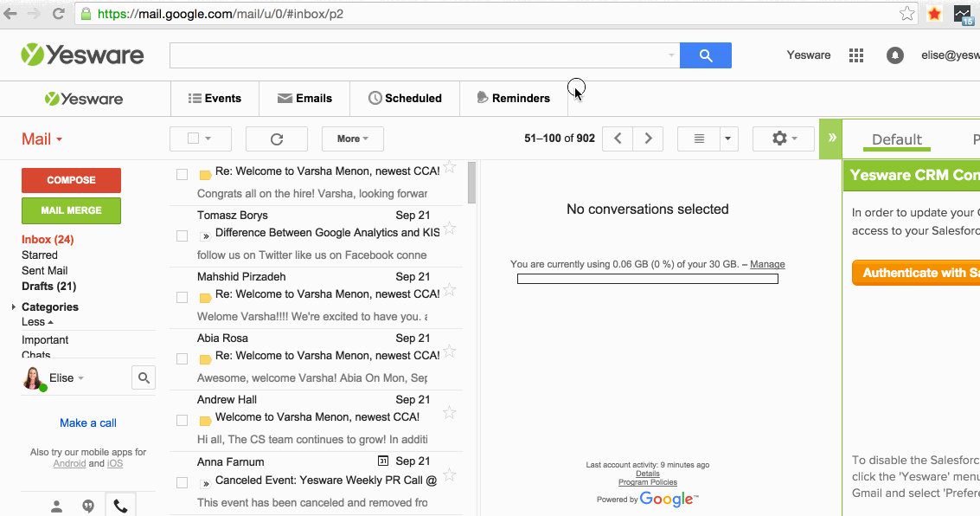Screen dimensions: 980x516
Task: Go to the older messages page arrow
Action: (648, 139)
